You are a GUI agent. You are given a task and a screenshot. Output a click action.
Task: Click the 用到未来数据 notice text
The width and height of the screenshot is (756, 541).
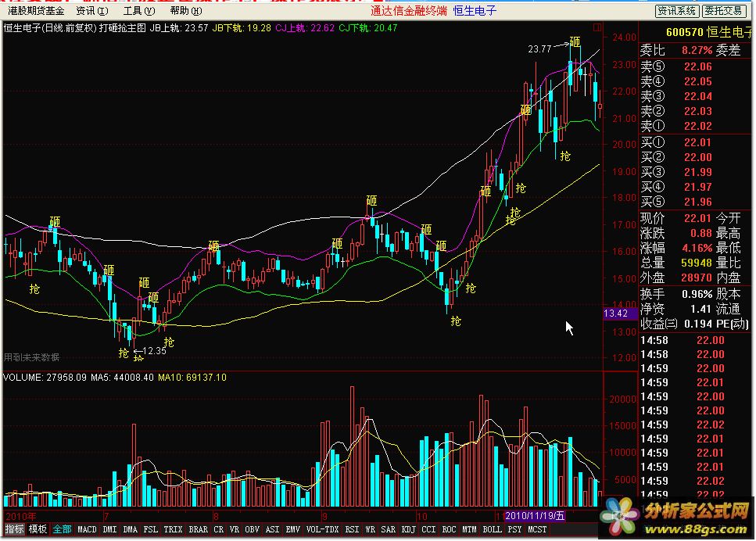(32, 357)
